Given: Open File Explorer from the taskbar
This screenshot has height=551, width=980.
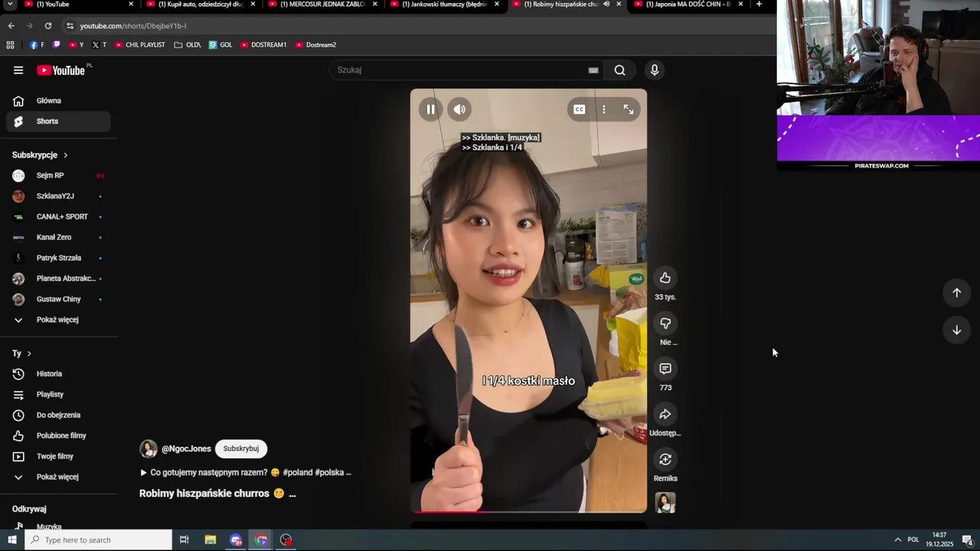Looking at the screenshot, I should tap(211, 540).
